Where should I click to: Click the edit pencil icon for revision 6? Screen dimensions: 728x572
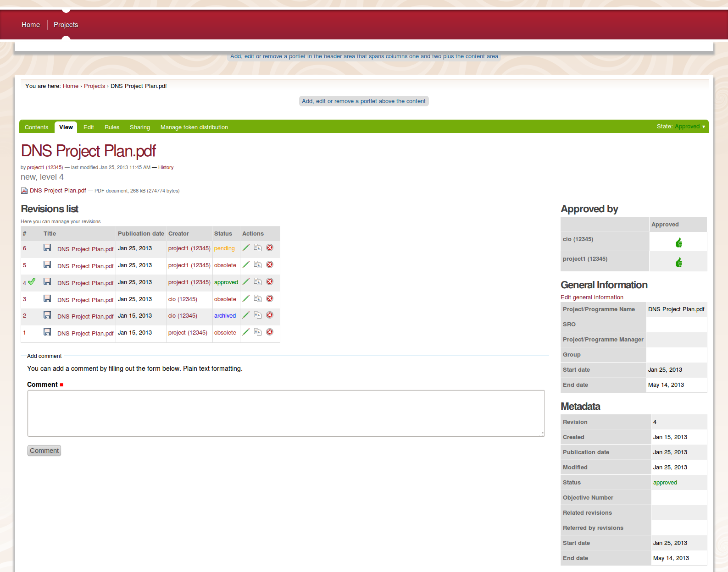pyautogui.click(x=246, y=247)
